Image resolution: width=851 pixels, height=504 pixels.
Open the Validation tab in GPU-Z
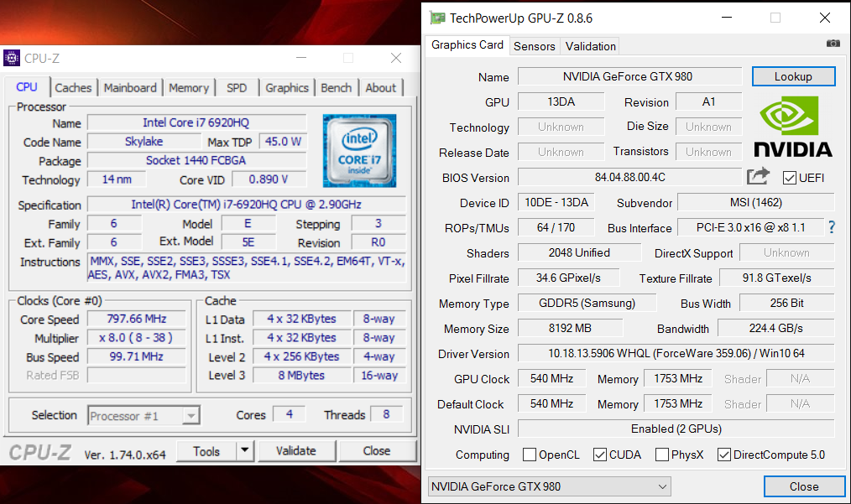click(x=591, y=46)
